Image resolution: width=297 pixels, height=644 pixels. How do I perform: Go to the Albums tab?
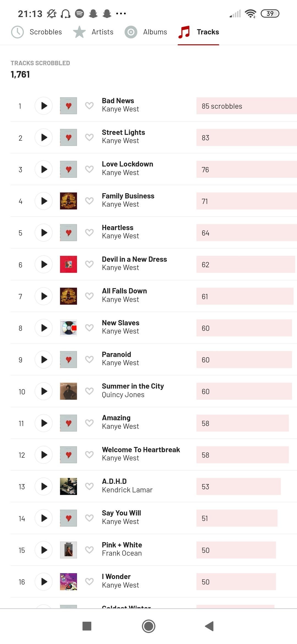click(x=146, y=32)
